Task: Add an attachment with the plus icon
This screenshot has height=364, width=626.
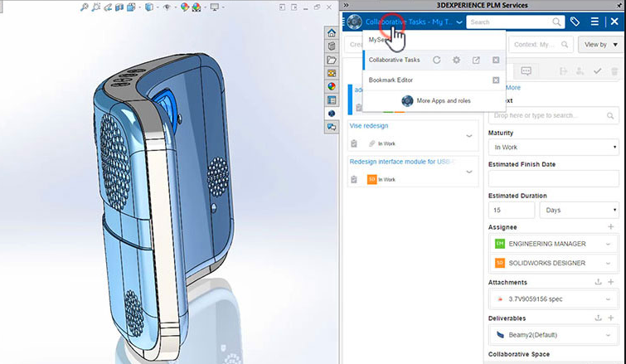Action: click(x=610, y=282)
